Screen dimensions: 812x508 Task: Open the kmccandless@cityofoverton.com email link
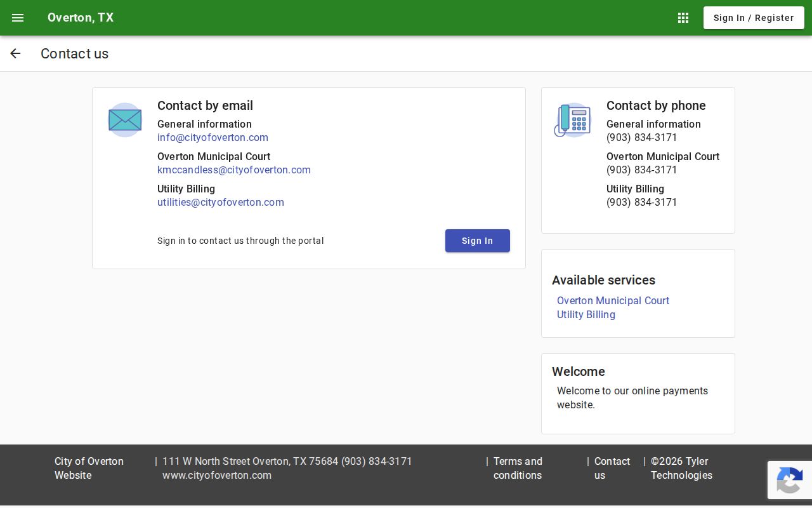[x=234, y=170]
